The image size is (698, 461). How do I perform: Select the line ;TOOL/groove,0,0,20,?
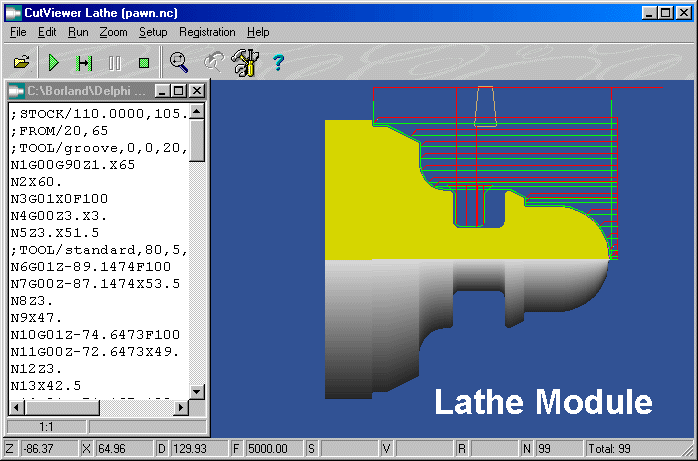(x=99, y=147)
